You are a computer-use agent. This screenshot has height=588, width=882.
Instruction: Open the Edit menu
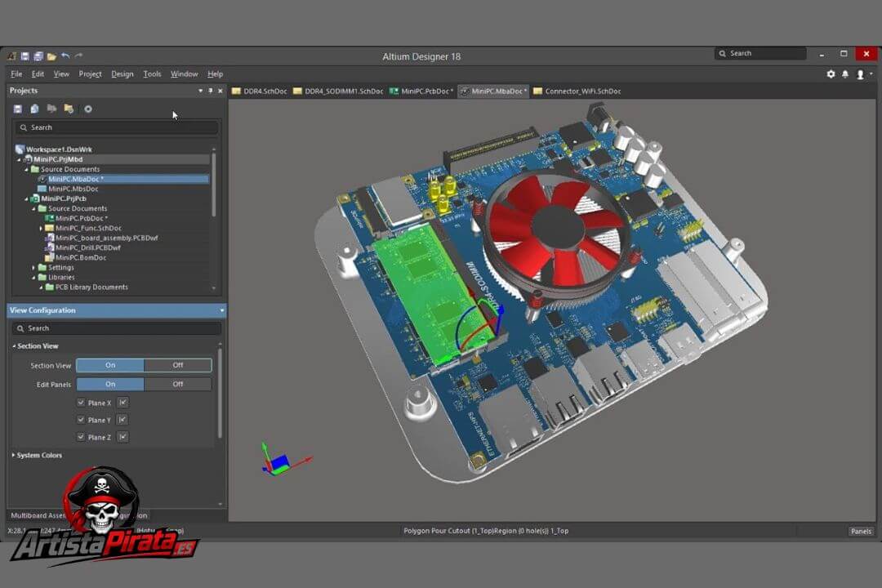tap(38, 74)
